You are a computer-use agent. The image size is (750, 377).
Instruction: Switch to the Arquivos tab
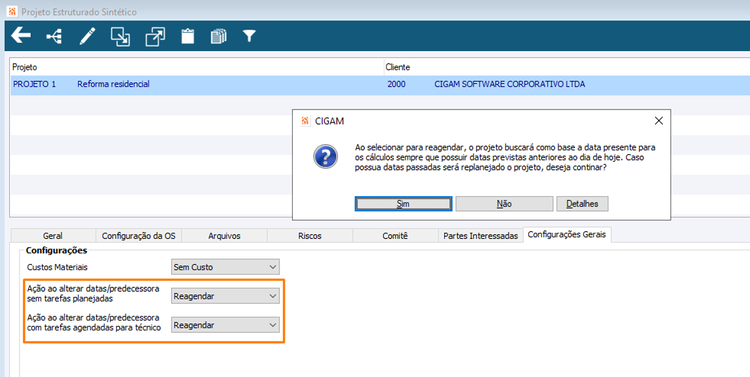(224, 235)
